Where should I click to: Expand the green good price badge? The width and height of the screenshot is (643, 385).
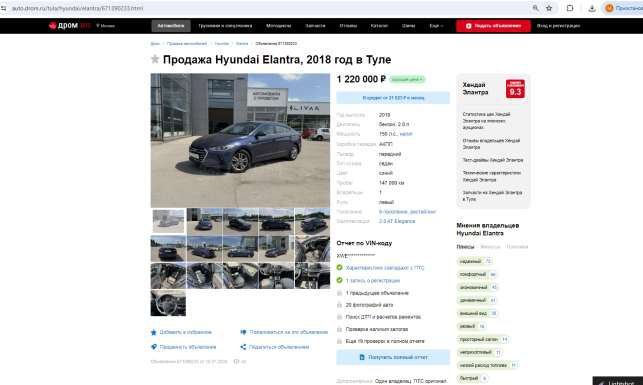click(x=407, y=79)
